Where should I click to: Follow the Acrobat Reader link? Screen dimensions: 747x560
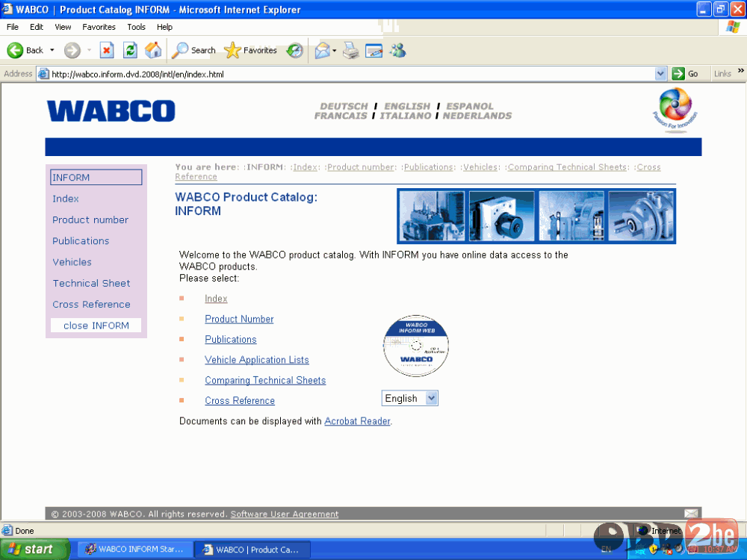357,421
